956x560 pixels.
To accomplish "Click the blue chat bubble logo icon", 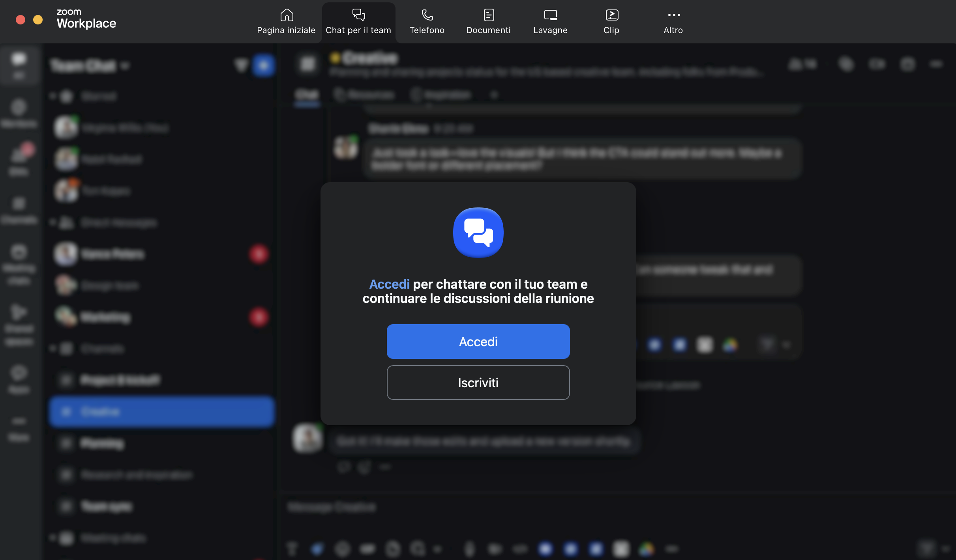I will 478,233.
